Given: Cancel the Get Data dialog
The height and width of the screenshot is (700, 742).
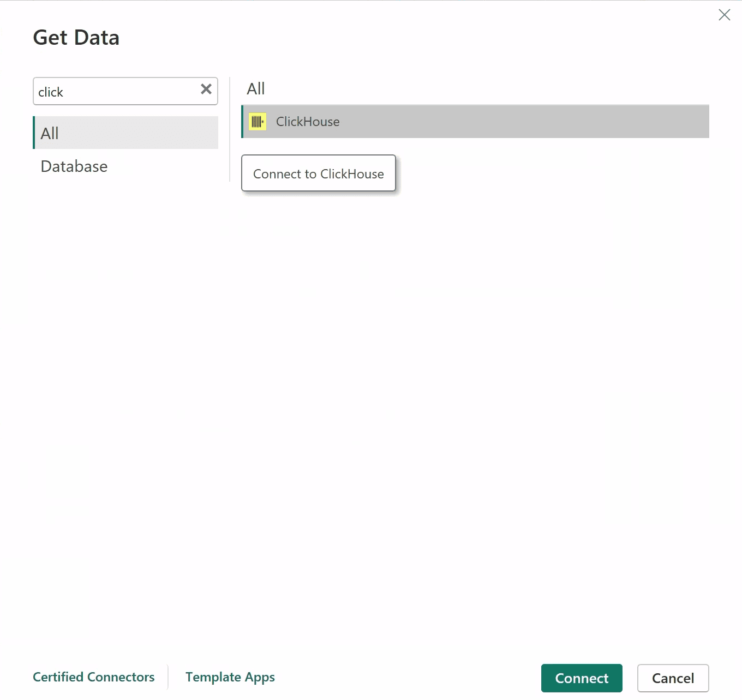Looking at the screenshot, I should 673,678.
